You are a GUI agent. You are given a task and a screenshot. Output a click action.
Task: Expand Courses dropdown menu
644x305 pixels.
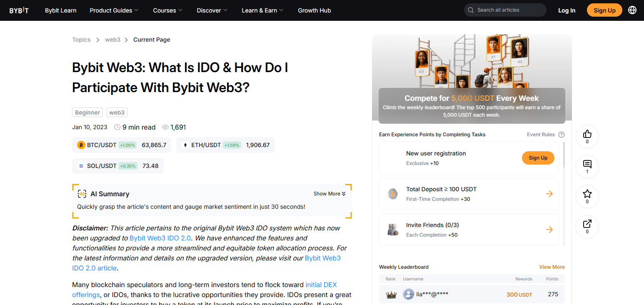pos(168,10)
